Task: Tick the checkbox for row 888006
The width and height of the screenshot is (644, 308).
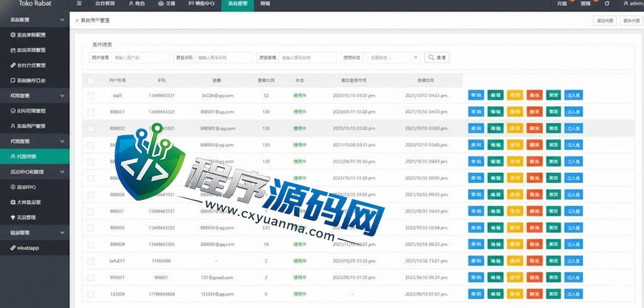Action: click(91, 195)
